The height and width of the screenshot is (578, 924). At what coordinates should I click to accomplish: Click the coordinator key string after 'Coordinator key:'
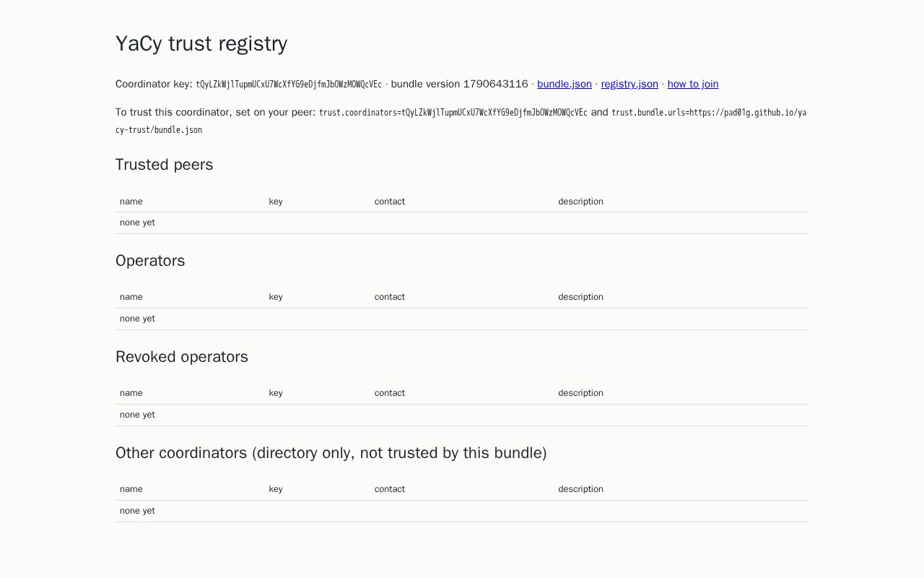tap(289, 85)
